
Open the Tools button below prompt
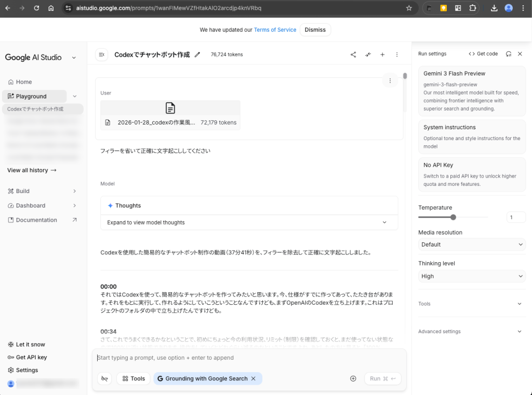(134, 378)
